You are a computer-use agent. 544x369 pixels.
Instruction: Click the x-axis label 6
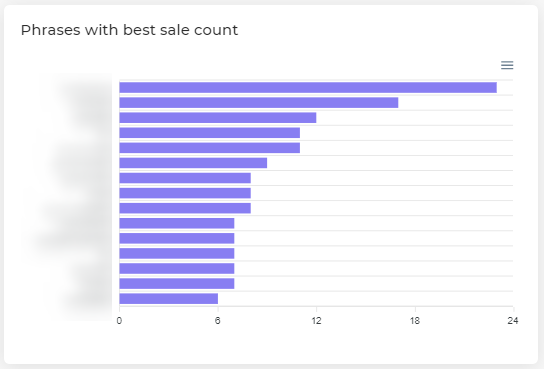point(218,321)
